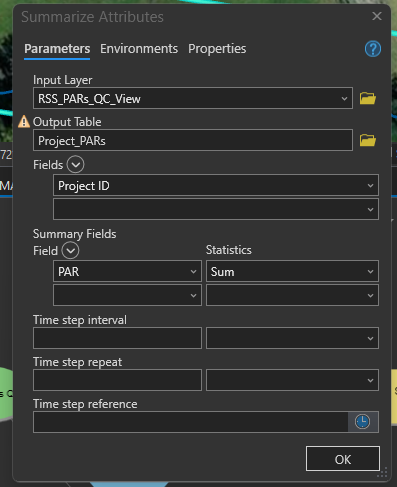Click the Output Table Project_PARs field
Image resolution: width=397 pixels, height=487 pixels.
[193, 140]
